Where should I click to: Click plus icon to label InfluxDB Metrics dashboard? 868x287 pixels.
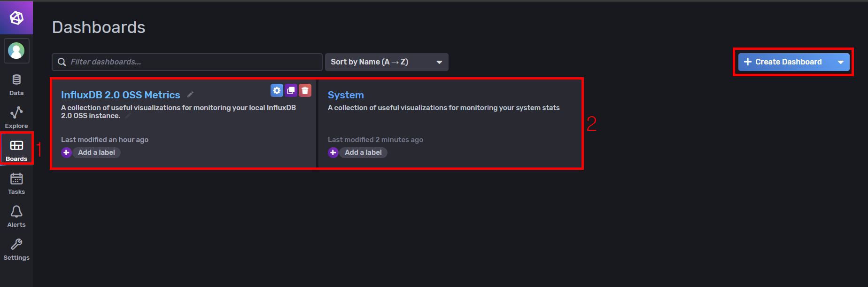(66, 152)
